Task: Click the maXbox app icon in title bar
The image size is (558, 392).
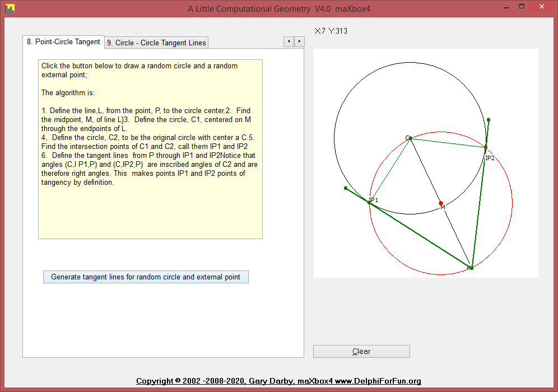Action: pos(9,8)
